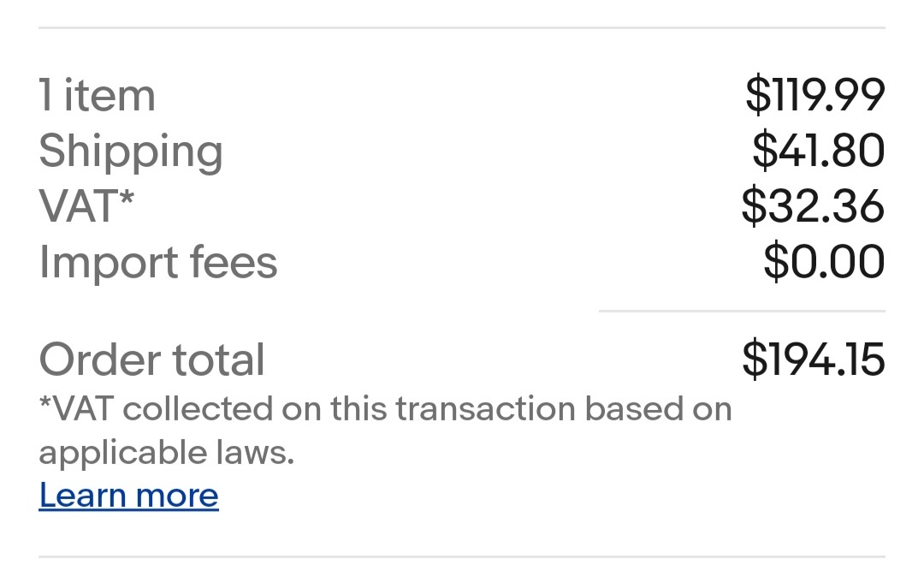Select the $119.99 item price
Viewport: 924px width, 583px height.
coord(814,95)
